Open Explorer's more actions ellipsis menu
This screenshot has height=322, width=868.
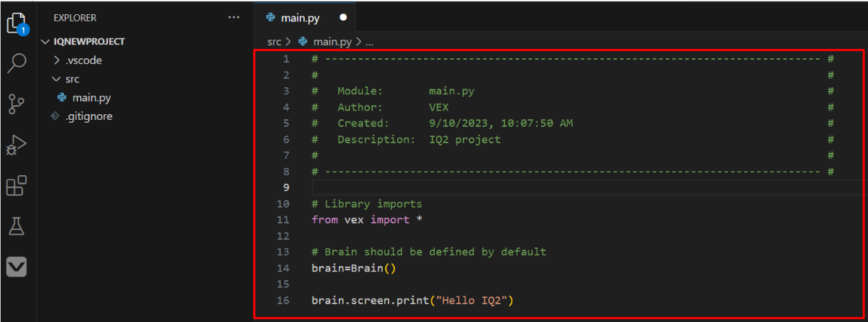[234, 17]
